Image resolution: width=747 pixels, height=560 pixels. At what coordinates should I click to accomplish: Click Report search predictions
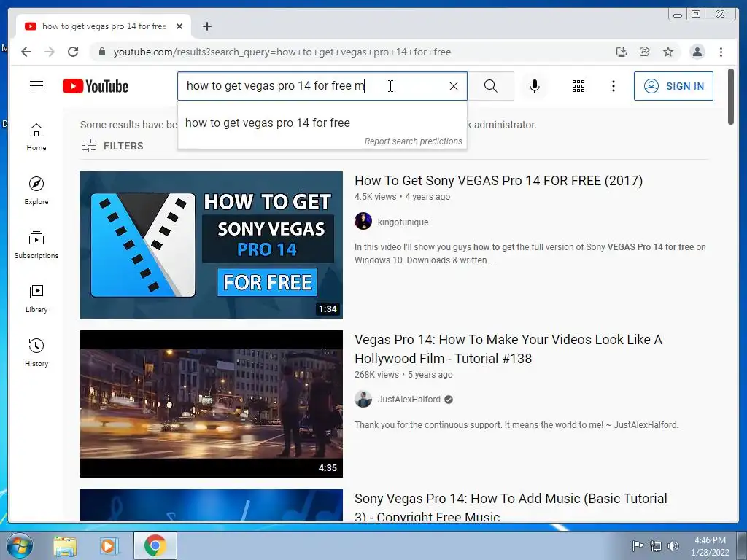point(413,141)
